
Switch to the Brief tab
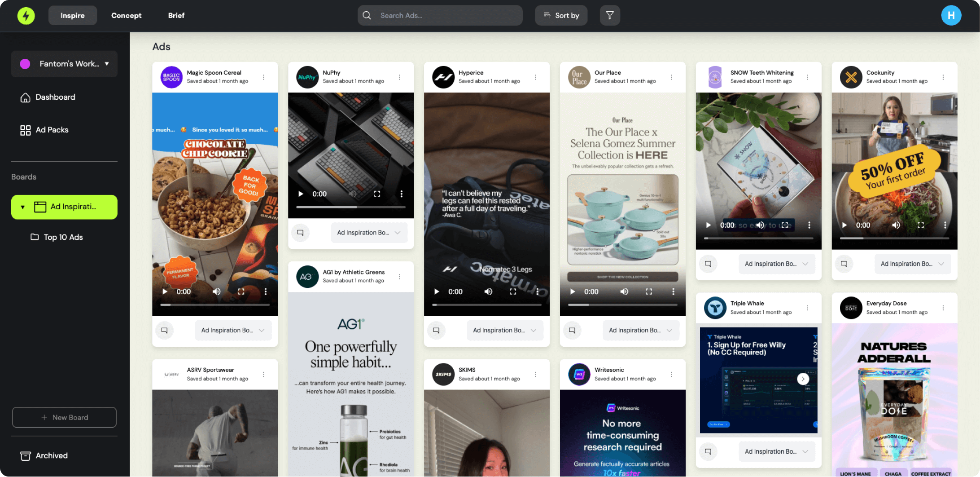[x=176, y=15]
